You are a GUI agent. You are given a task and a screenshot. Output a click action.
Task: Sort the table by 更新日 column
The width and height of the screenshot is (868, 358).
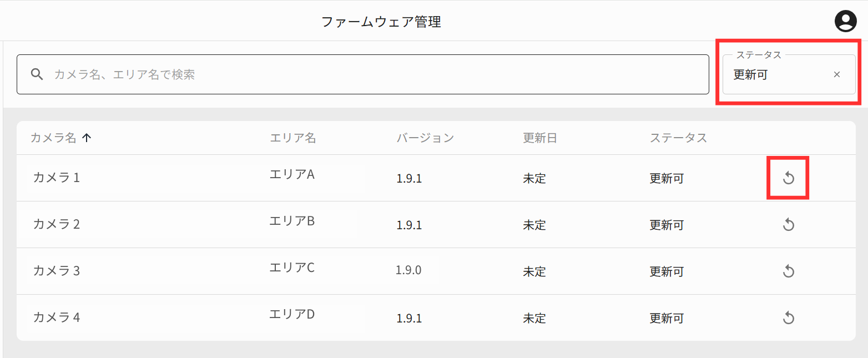pyautogui.click(x=539, y=138)
